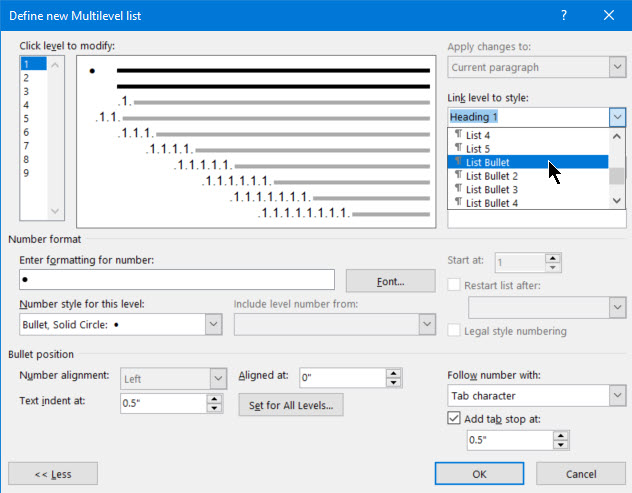Click the style list scrollbar thumb
632x493 pixels.
(x=617, y=176)
